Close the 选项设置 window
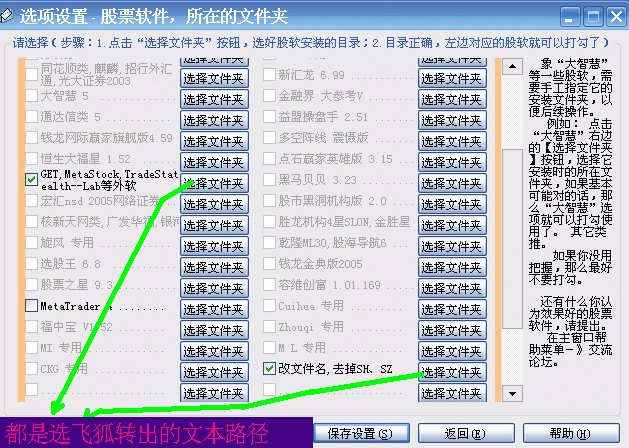Viewport: 629px width, 448px height. tap(616, 17)
